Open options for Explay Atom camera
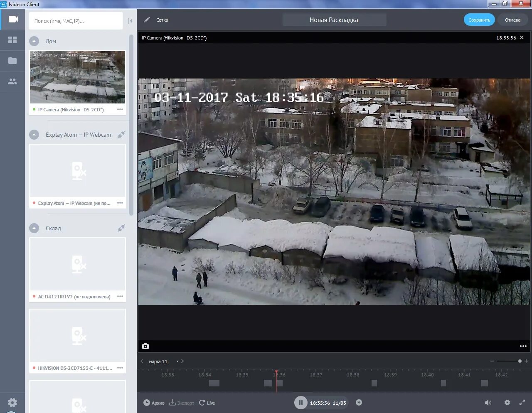This screenshot has height=413, width=532. (120, 203)
